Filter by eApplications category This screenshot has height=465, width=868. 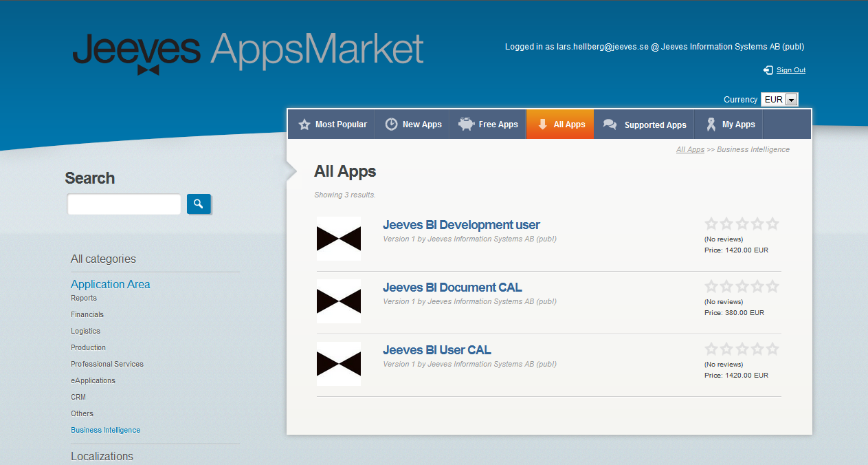click(93, 380)
